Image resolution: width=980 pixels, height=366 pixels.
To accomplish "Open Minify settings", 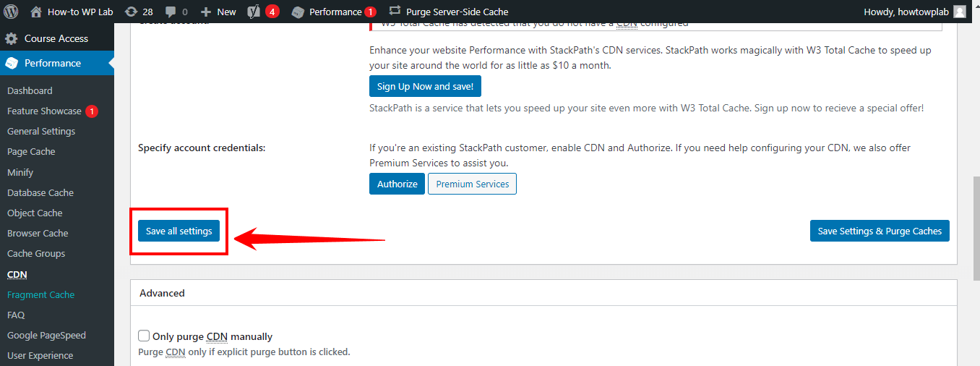I will [20, 172].
